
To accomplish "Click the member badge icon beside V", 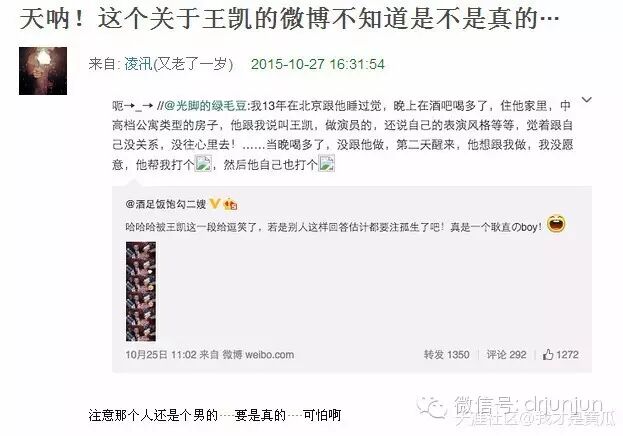I will coord(230,204).
